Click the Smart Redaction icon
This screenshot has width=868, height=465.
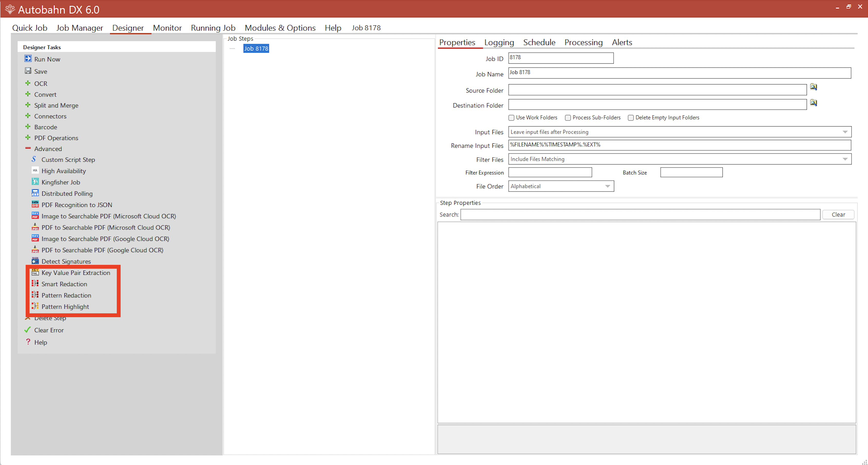point(35,283)
